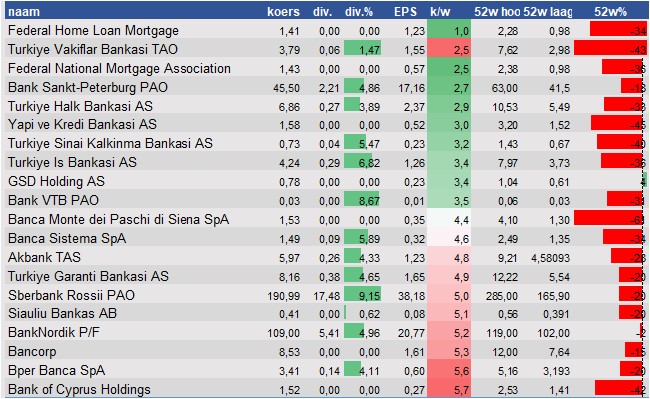Select the Bank of Cyprus Holdings row
Screen dimensions: 650x399
(325, 389)
